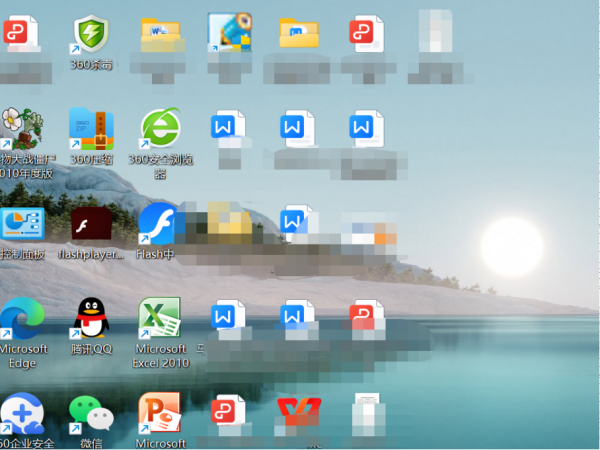600x450 pixels.
Task: Launch the paint program with bird icon
Action: (x=230, y=32)
